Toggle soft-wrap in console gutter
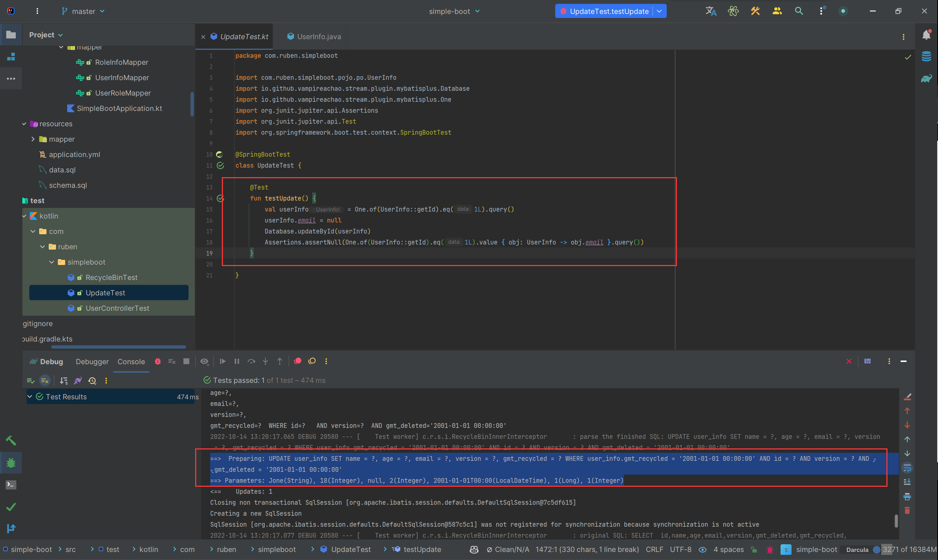The width and height of the screenshot is (938, 560). click(907, 468)
